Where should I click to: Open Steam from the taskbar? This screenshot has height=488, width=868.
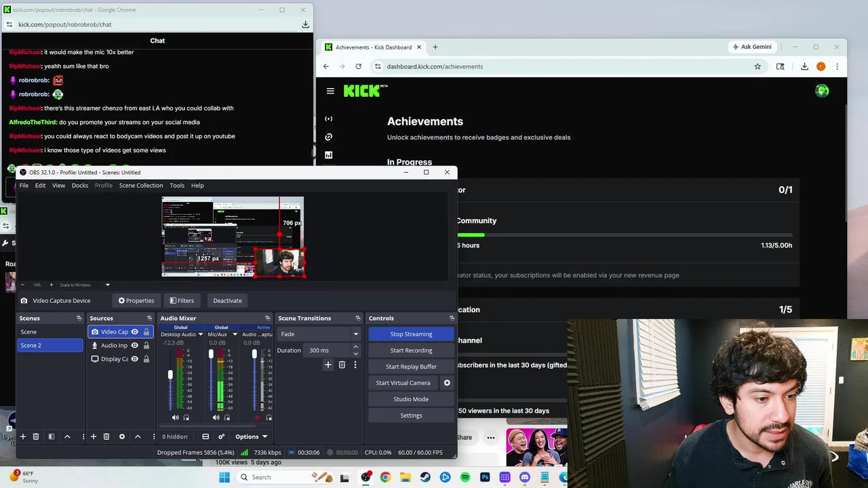[425, 477]
